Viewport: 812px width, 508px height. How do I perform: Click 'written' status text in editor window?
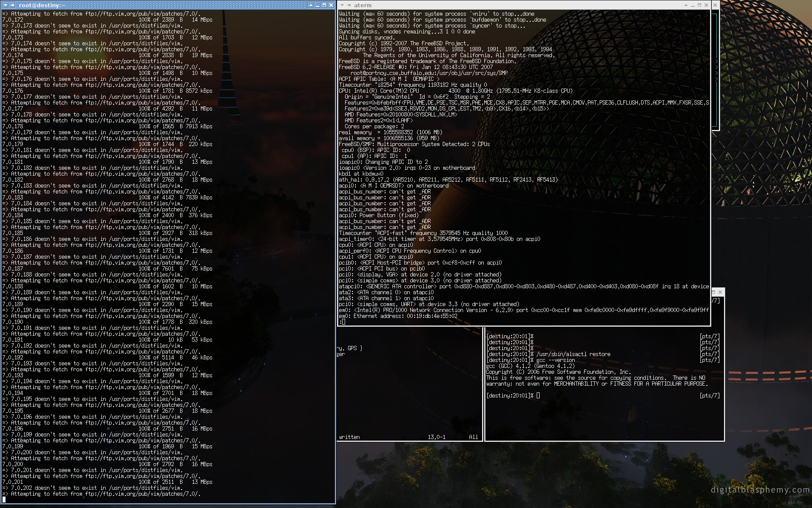click(x=349, y=437)
